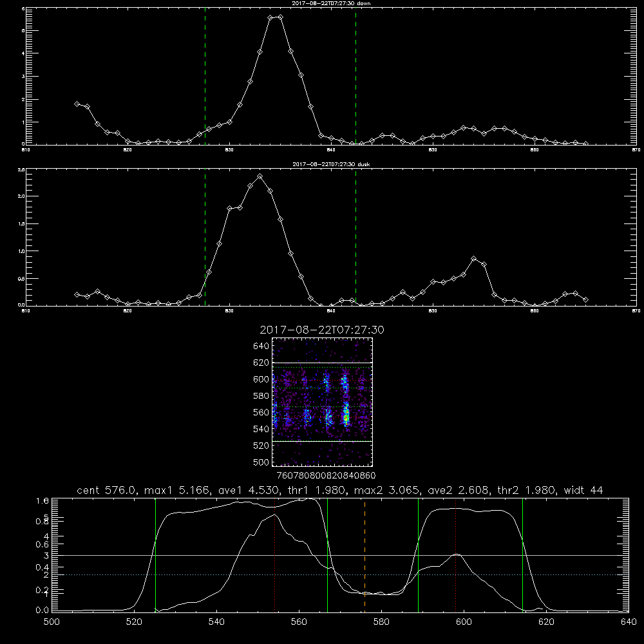This screenshot has width=644, height=644.
Task: Click the '560' x-axis label of bottom plot
Action: (x=299, y=621)
